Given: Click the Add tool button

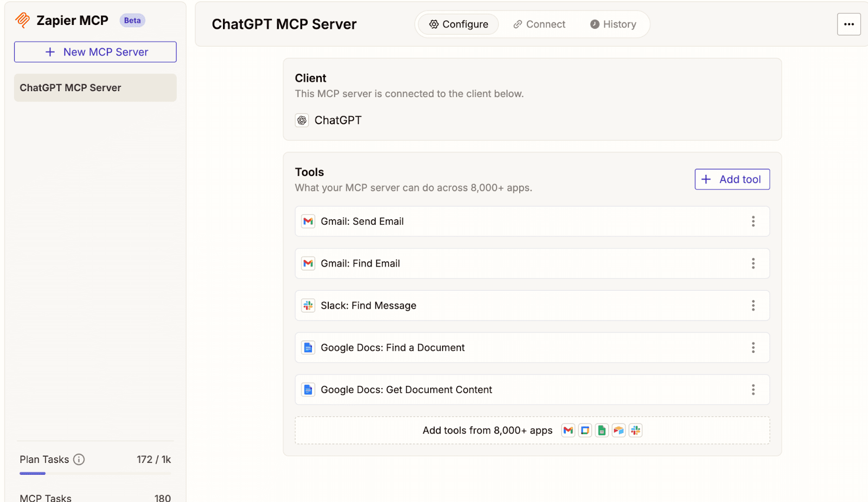Looking at the screenshot, I should 732,180.
